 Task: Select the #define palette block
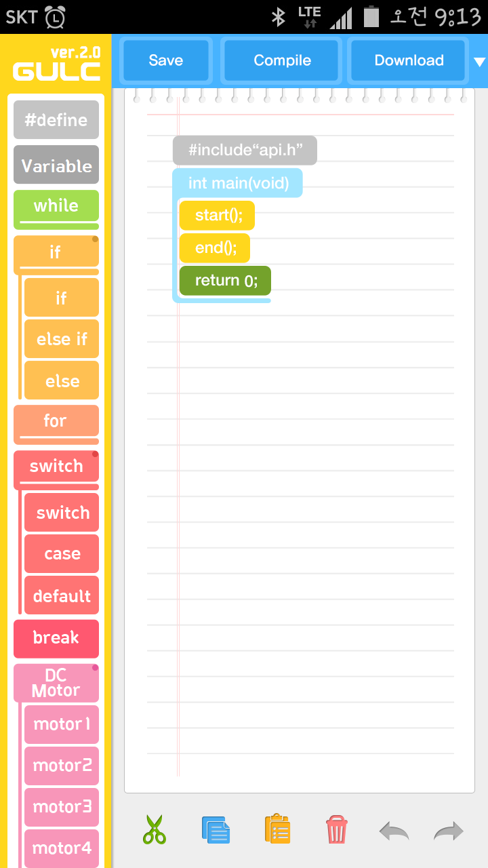[x=56, y=121]
